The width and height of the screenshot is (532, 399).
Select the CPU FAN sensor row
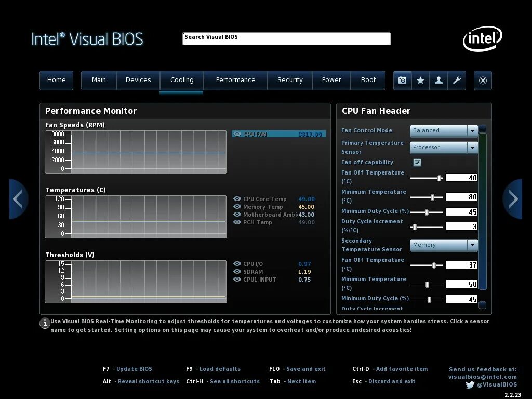click(x=278, y=134)
